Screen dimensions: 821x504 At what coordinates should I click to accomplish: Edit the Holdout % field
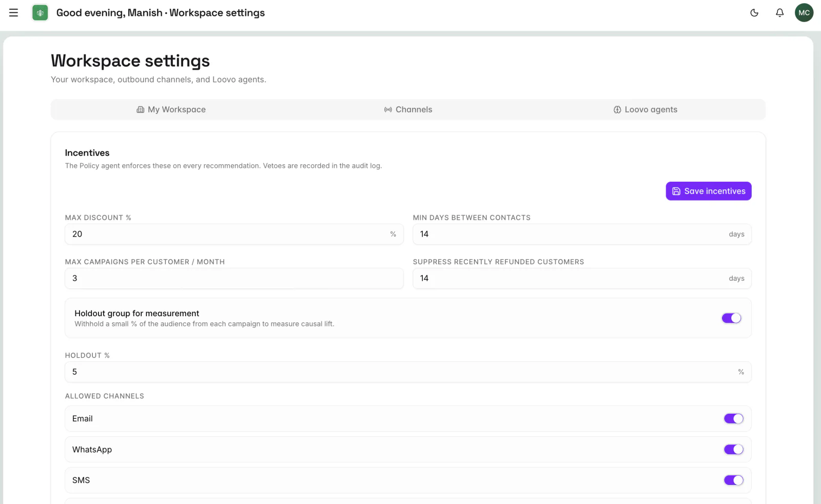(x=408, y=372)
